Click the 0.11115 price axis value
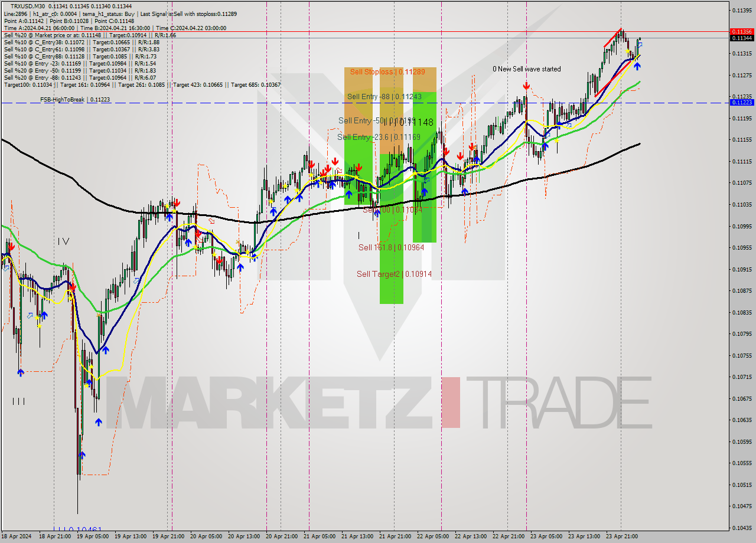This screenshot has height=543, width=756. click(x=741, y=161)
